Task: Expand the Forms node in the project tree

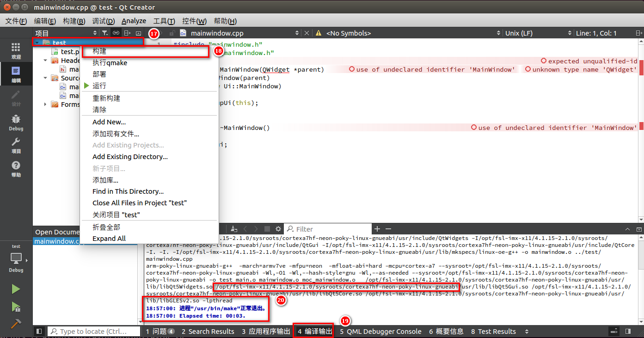Action: coord(46,104)
